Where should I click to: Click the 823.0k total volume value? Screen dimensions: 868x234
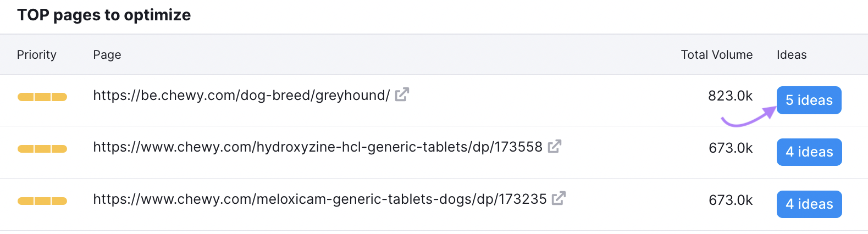[730, 96]
